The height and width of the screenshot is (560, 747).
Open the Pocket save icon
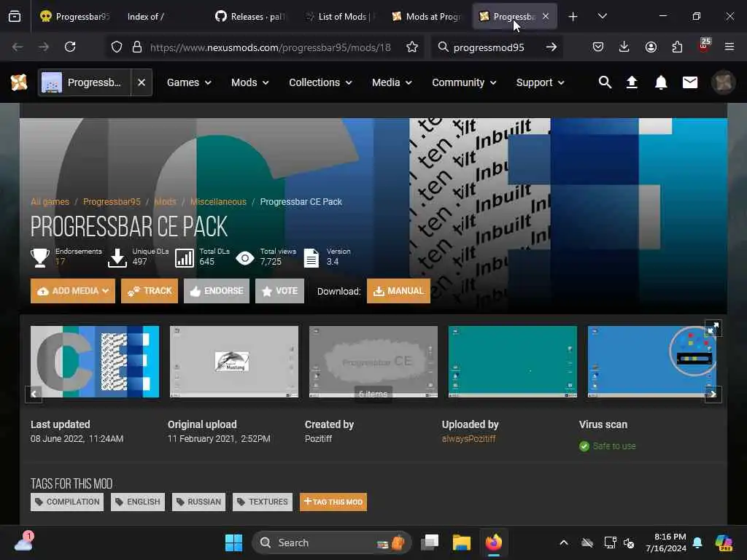tap(598, 47)
